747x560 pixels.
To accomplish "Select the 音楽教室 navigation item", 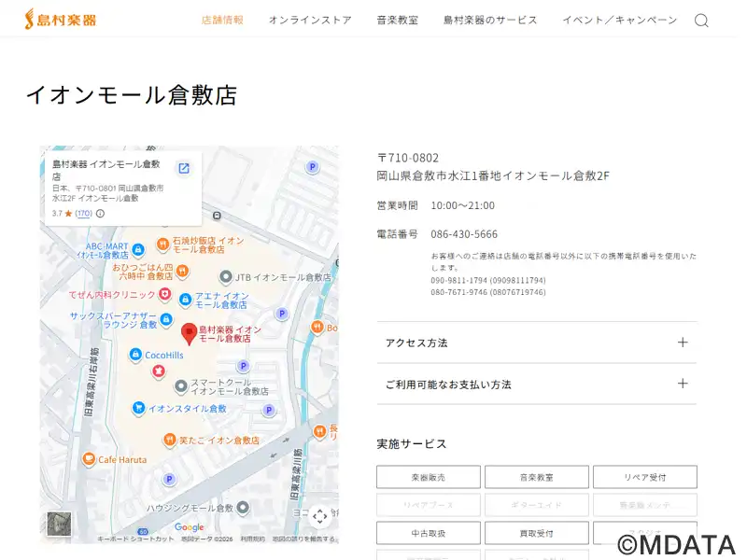I will [x=397, y=21].
